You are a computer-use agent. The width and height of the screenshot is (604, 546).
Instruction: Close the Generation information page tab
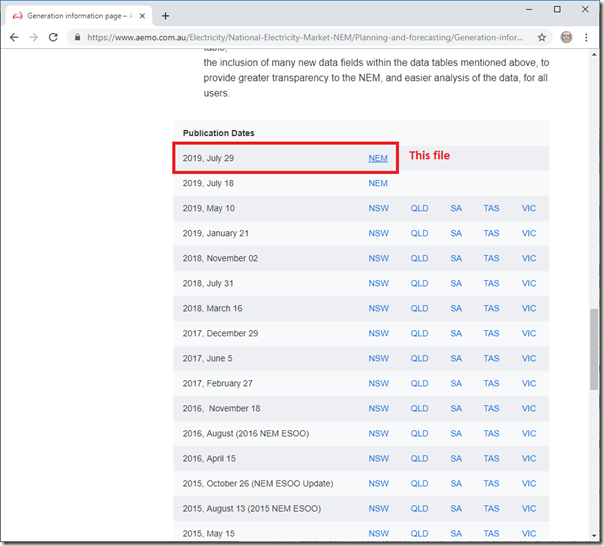[143, 16]
